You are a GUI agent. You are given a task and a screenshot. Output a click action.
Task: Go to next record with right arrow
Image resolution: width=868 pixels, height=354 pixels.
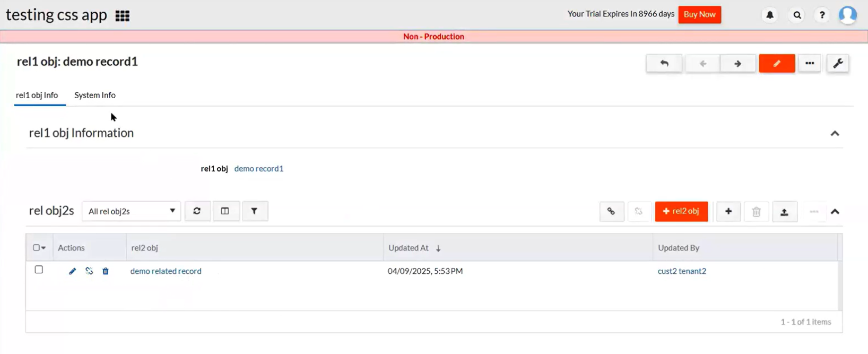coord(737,64)
